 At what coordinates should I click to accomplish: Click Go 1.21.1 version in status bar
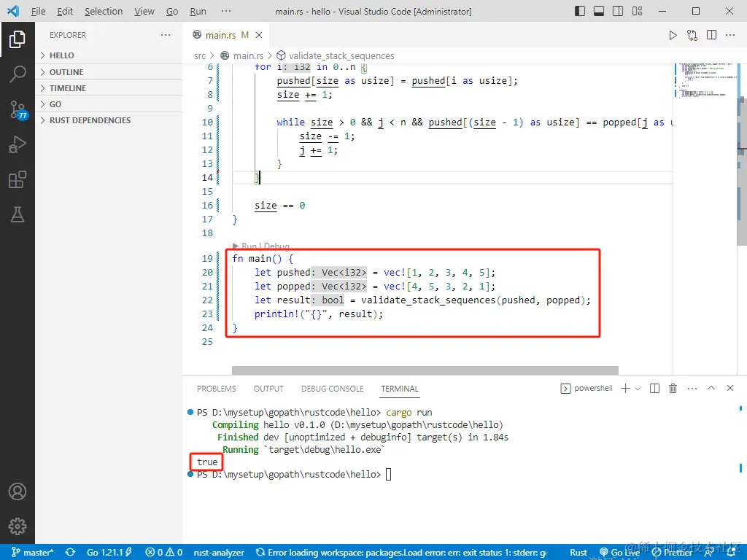coord(109,553)
